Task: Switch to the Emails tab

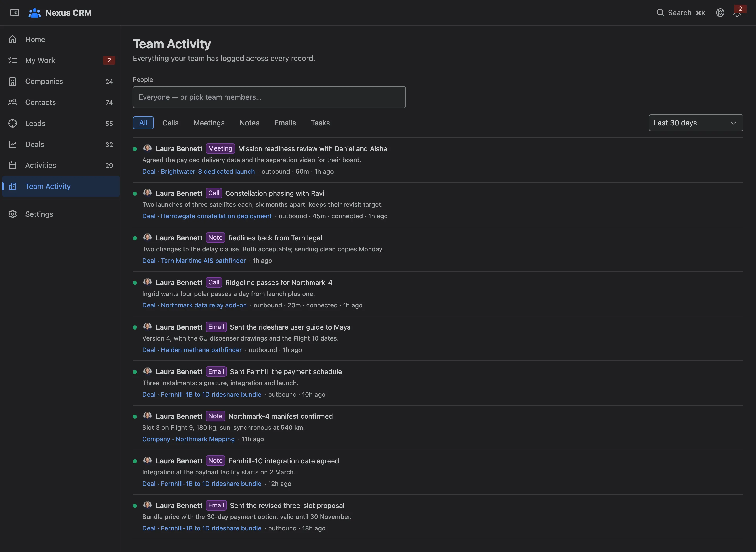Action: click(285, 123)
